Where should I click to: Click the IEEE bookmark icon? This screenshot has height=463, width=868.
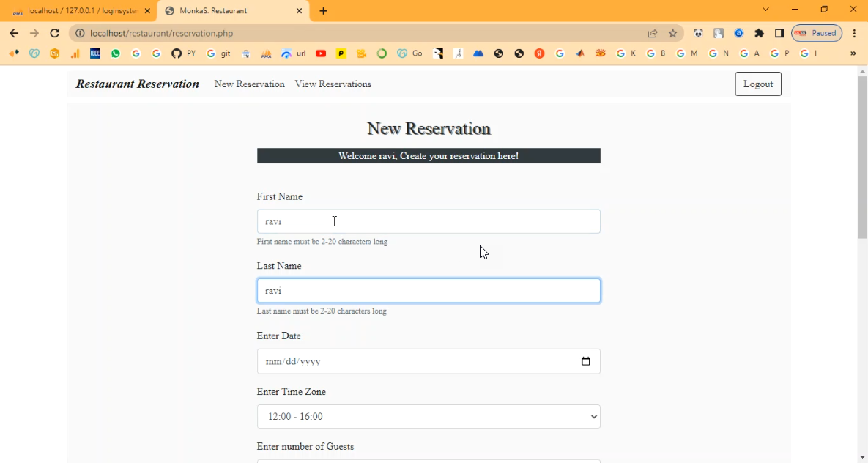point(95,53)
